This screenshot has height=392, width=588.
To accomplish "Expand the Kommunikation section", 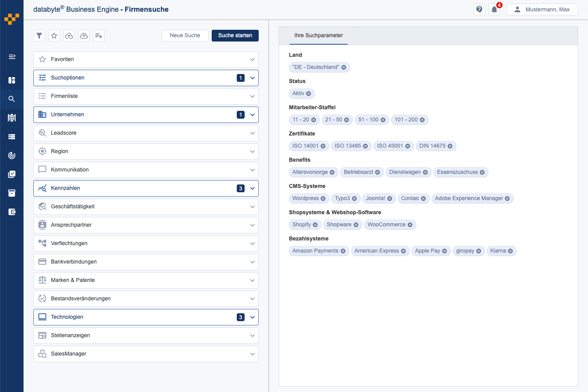I will pyautogui.click(x=146, y=170).
